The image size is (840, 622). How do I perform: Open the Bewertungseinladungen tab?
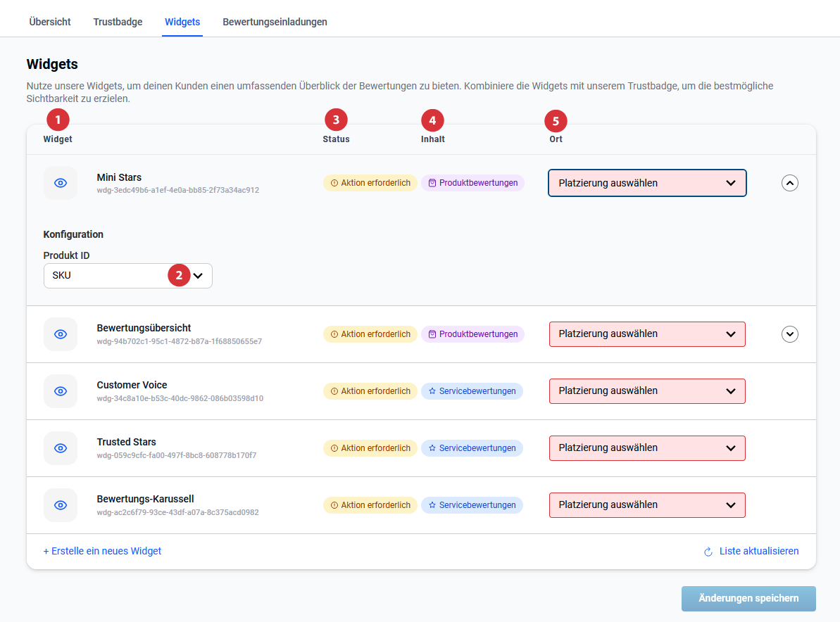275,22
